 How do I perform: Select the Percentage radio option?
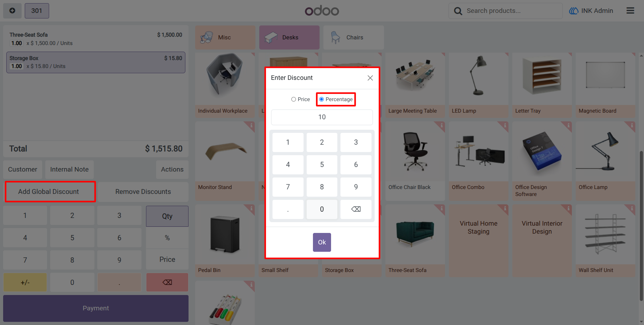[336, 99]
